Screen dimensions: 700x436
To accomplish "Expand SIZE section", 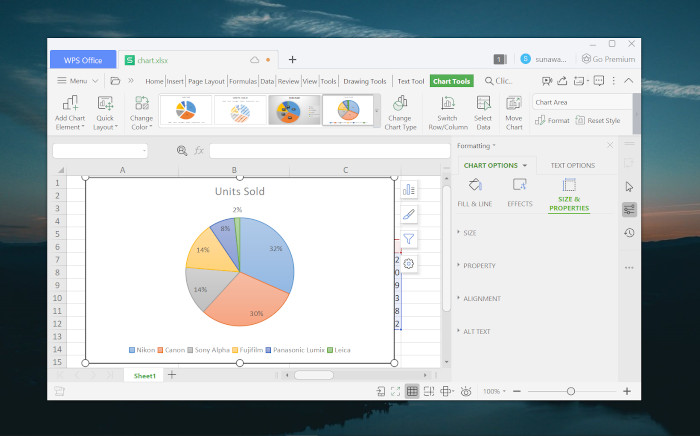I will pos(467,233).
